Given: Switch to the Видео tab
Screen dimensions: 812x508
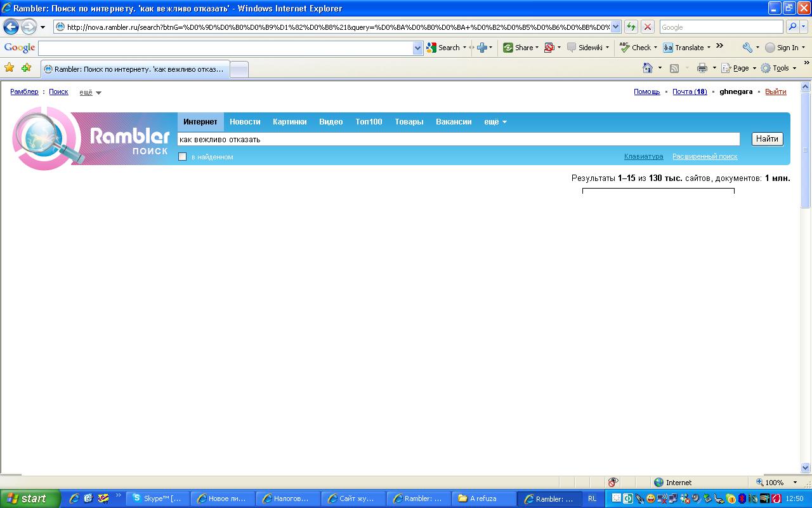Looking at the screenshot, I should pos(331,122).
